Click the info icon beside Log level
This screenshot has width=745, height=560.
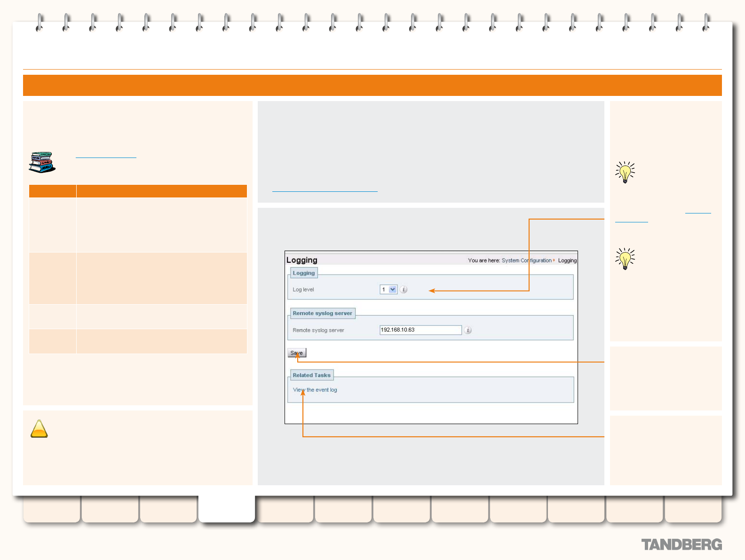point(404,290)
